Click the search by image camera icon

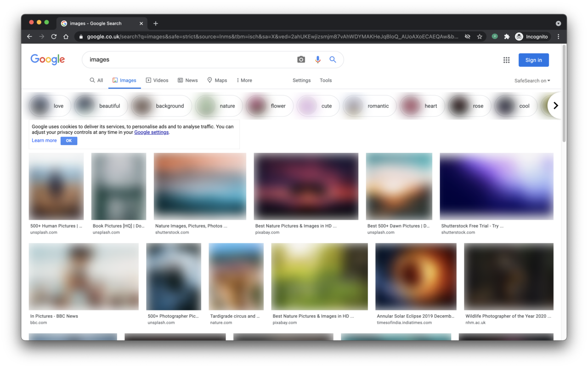301,59
